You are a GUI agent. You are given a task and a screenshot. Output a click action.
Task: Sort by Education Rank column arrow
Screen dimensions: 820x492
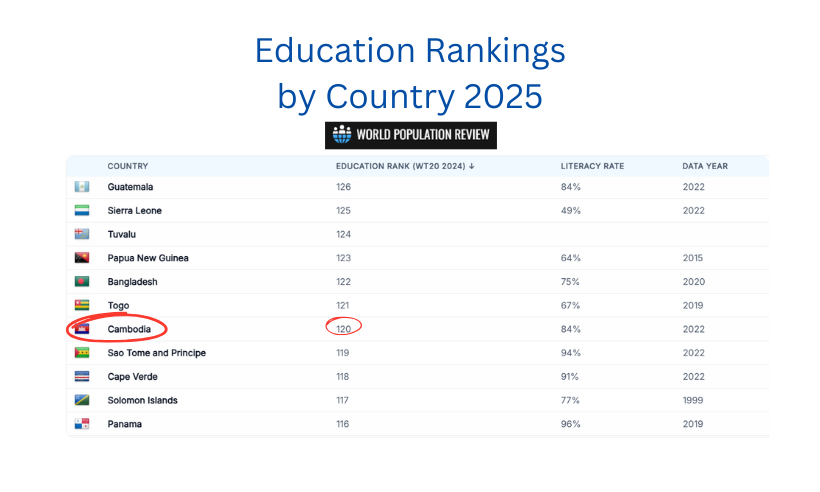472,166
